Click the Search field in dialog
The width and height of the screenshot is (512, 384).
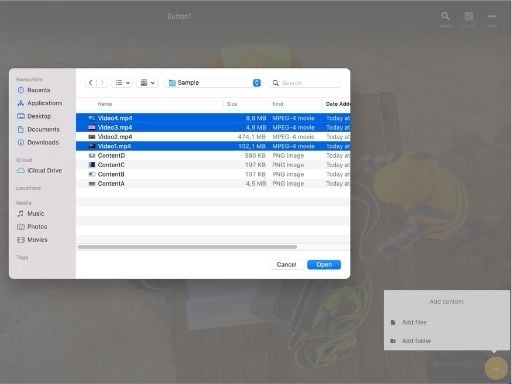click(305, 83)
